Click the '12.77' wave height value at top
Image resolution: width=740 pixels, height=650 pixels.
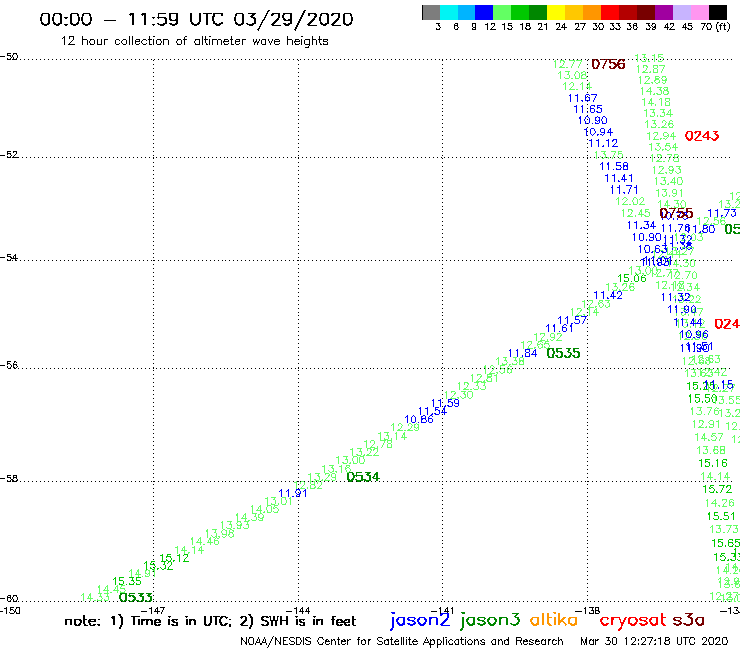567,64
